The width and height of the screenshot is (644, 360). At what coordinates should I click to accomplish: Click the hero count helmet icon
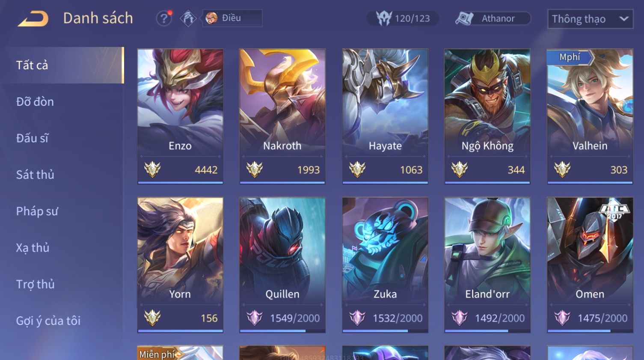[384, 18]
